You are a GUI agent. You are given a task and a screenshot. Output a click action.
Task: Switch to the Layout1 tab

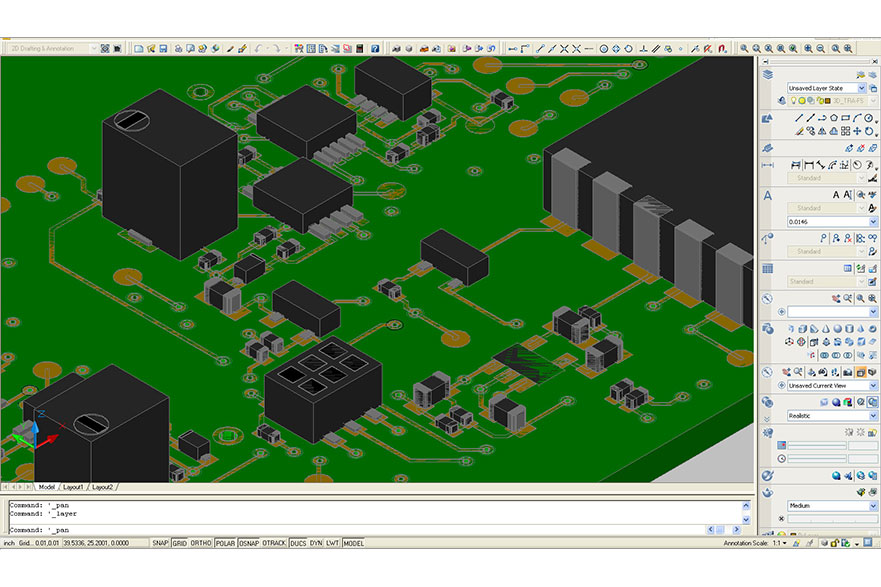(74, 487)
